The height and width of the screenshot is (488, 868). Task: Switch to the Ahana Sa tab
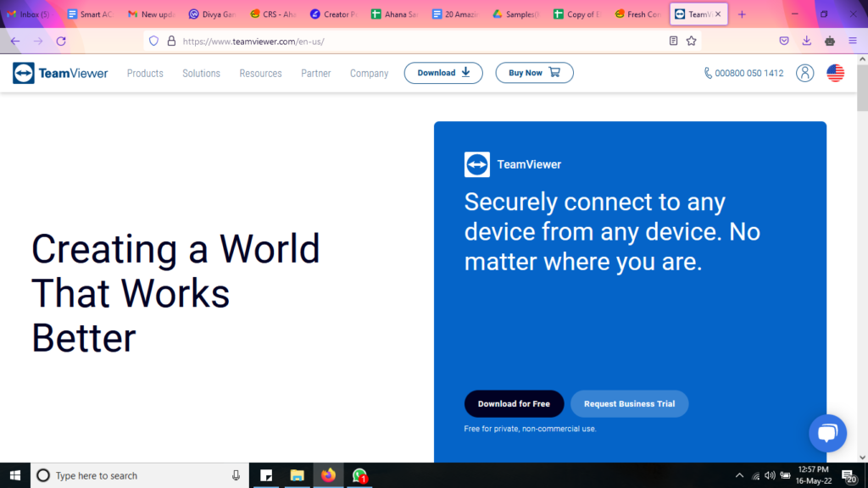[x=394, y=14]
